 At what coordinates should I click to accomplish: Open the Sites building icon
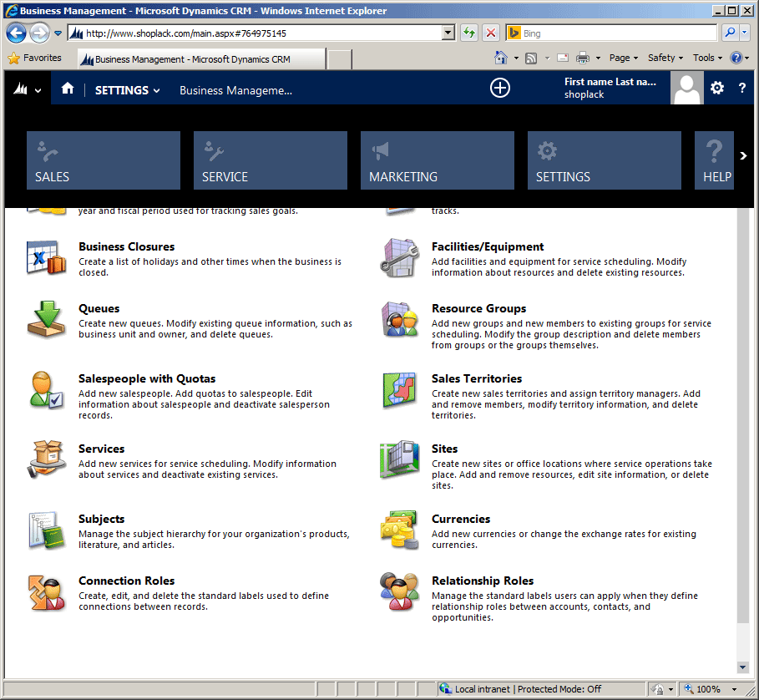[399, 459]
